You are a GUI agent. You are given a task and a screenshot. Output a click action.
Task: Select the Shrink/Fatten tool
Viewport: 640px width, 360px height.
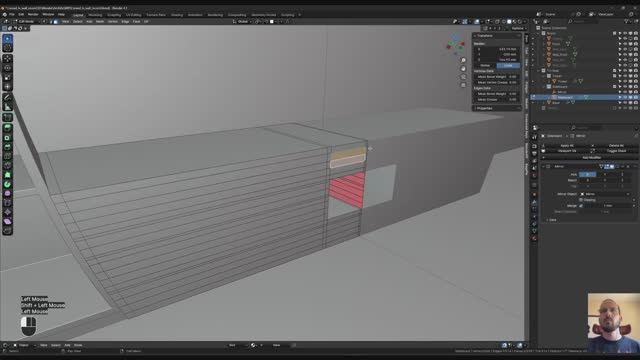coord(7,212)
